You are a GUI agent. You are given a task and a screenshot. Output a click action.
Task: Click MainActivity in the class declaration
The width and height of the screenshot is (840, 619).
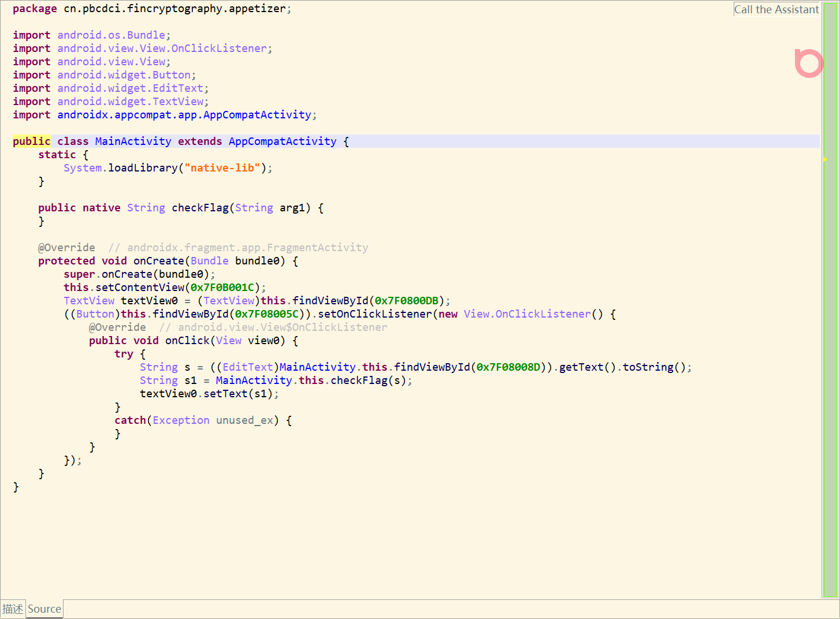coord(133,141)
